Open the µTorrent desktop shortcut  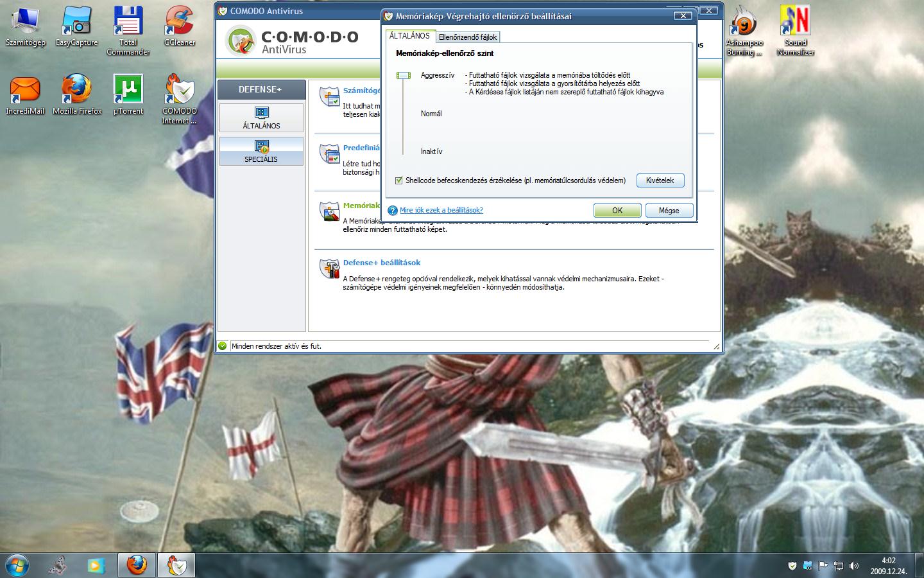[128, 95]
